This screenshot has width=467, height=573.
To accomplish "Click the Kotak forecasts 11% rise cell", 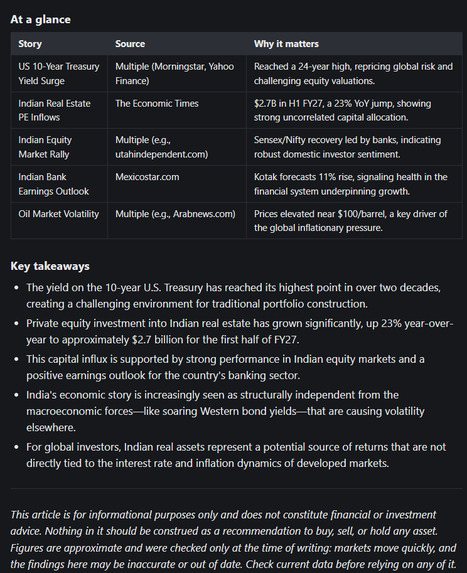I will pos(354,184).
